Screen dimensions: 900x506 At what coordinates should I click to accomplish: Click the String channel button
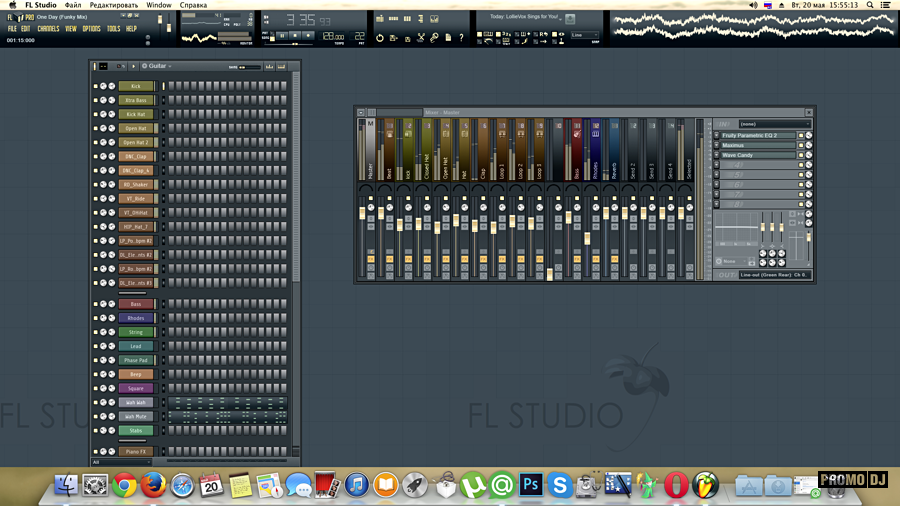pos(136,332)
